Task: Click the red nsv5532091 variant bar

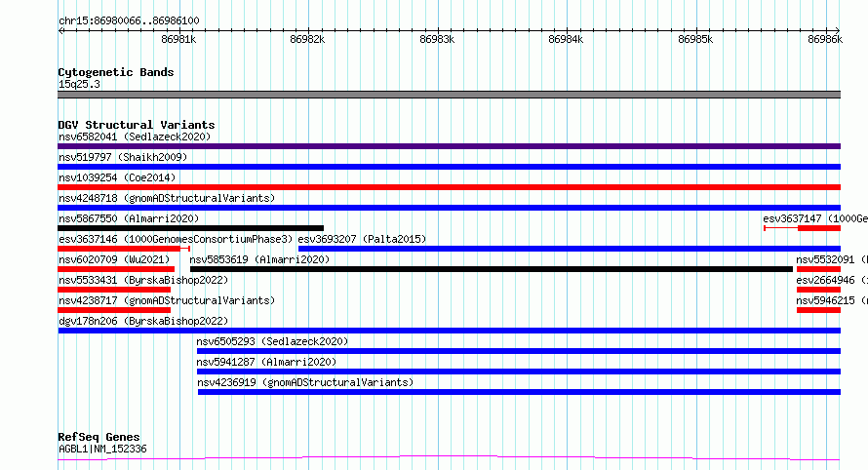Action: [x=818, y=269]
